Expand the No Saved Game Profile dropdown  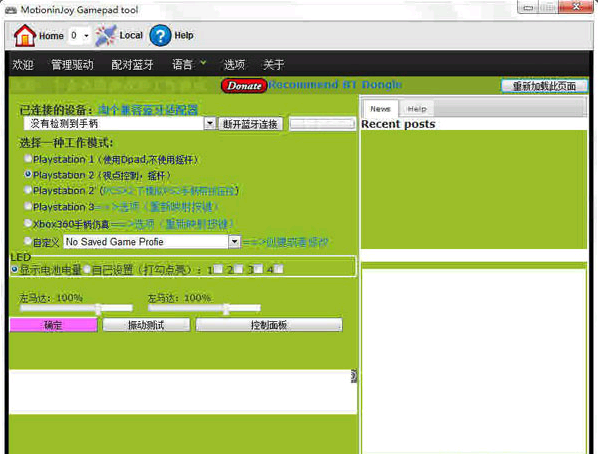click(235, 241)
